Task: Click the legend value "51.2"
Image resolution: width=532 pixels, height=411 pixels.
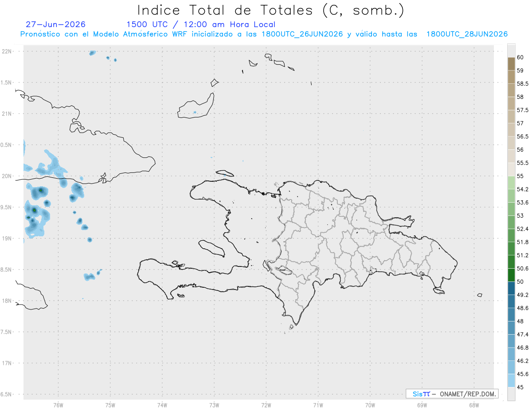Action: pos(523,255)
